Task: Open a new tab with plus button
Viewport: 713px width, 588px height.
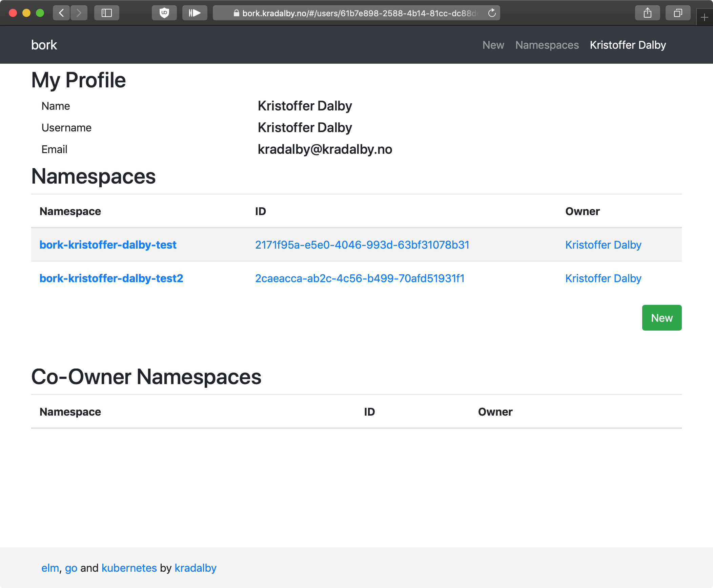Action: [x=705, y=17]
